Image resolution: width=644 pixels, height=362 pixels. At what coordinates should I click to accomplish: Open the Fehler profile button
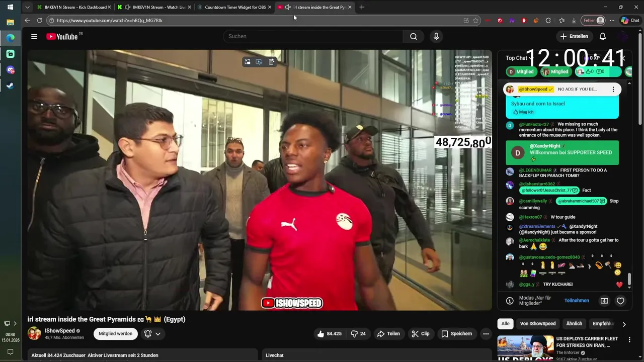tap(594, 21)
